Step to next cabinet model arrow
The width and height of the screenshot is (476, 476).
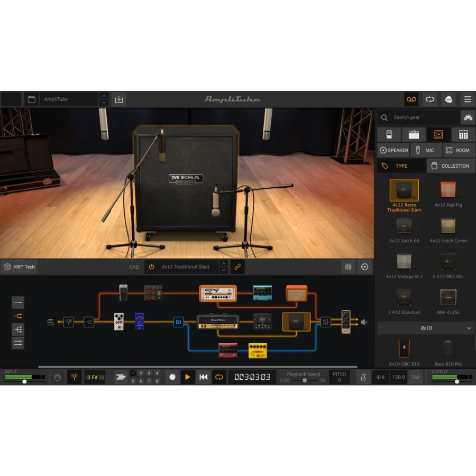click(x=224, y=270)
